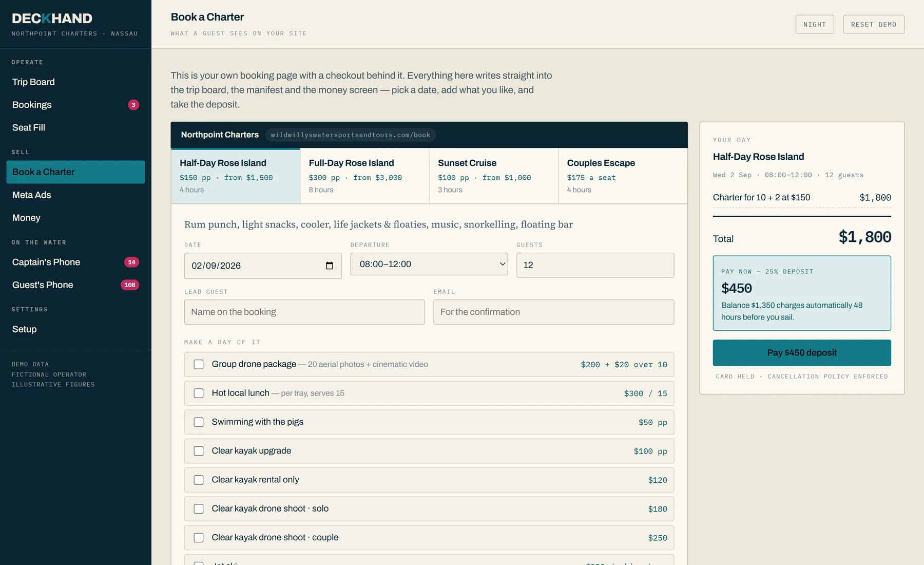Screen dimensions: 924x565
Task: Tick the Group drone package checkbox
Action: [199, 364]
